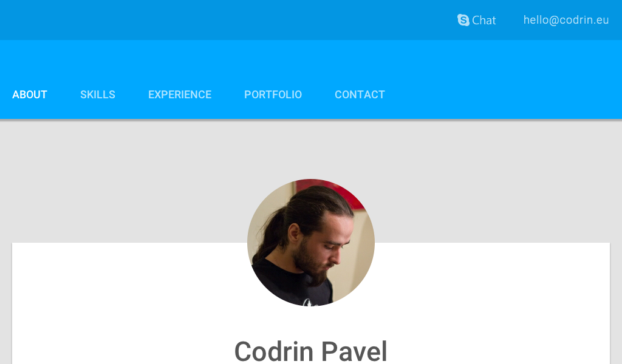Viewport: 622px width, 364px height.
Task: Click the hello@codrin.eu email address
Action: (x=566, y=20)
